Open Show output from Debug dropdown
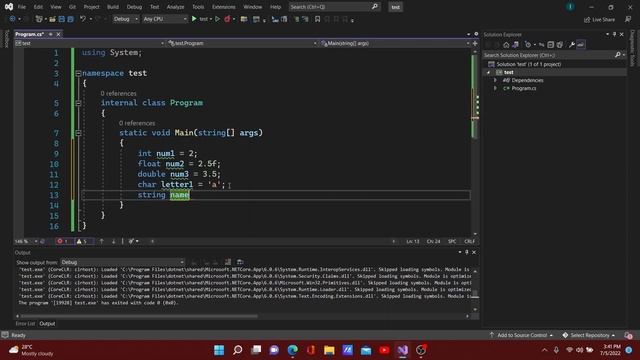Screen dimensions: 640x360 point(122,262)
